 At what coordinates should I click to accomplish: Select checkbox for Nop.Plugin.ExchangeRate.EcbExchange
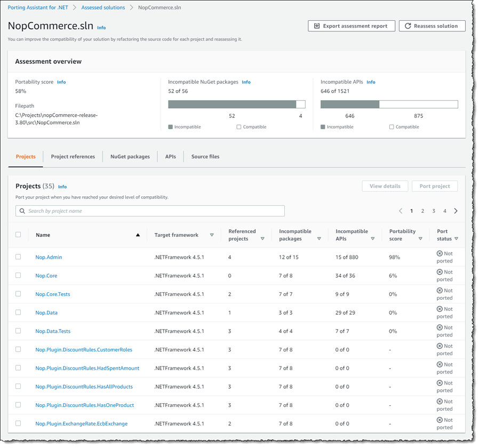point(18,423)
